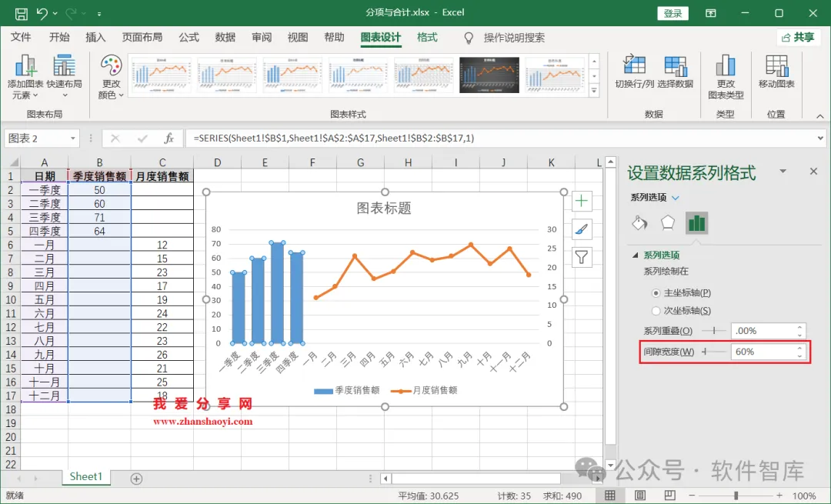The height and width of the screenshot is (504, 831).
Task: Increase 间隙宽度 with stepper up arrow
Action: tap(799, 348)
